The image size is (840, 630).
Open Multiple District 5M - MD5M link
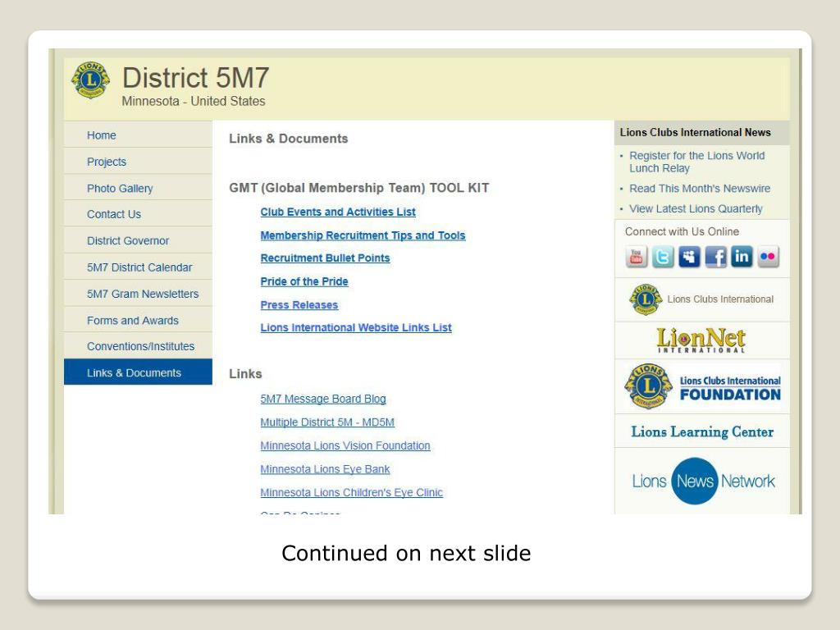tap(327, 422)
